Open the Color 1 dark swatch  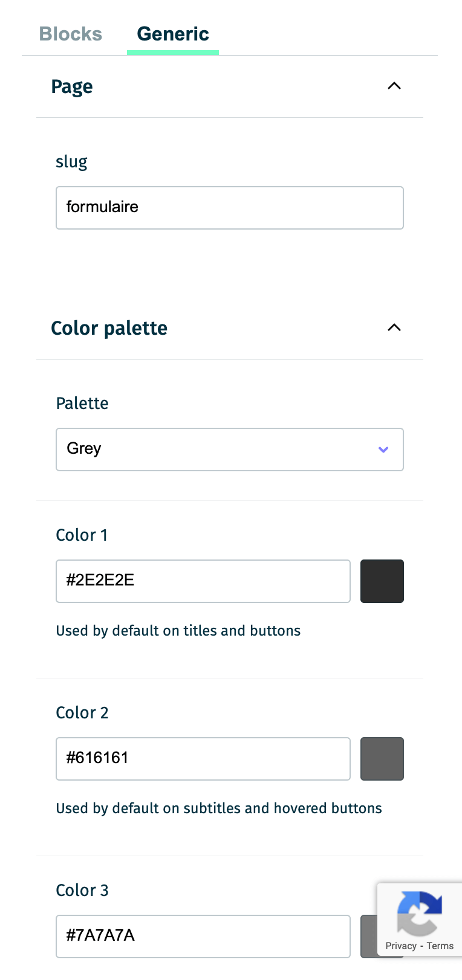pos(382,581)
